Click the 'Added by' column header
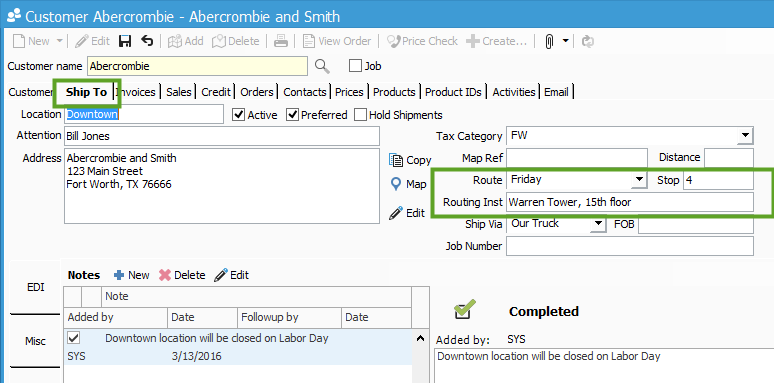This screenshot has width=774, height=383. (x=116, y=317)
